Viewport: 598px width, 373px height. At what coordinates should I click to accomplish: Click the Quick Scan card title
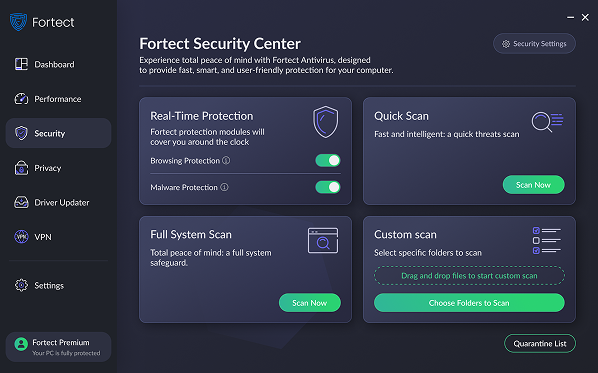coord(401,116)
